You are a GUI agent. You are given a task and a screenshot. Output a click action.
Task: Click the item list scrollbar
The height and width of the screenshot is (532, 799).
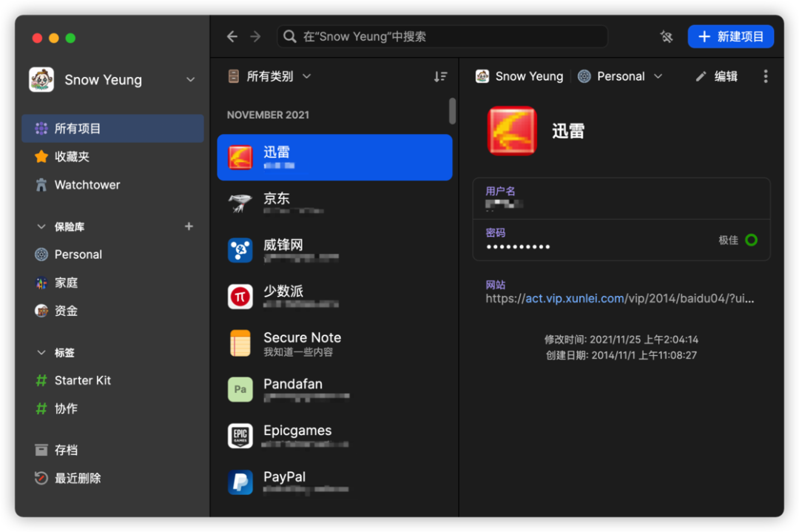(452, 111)
